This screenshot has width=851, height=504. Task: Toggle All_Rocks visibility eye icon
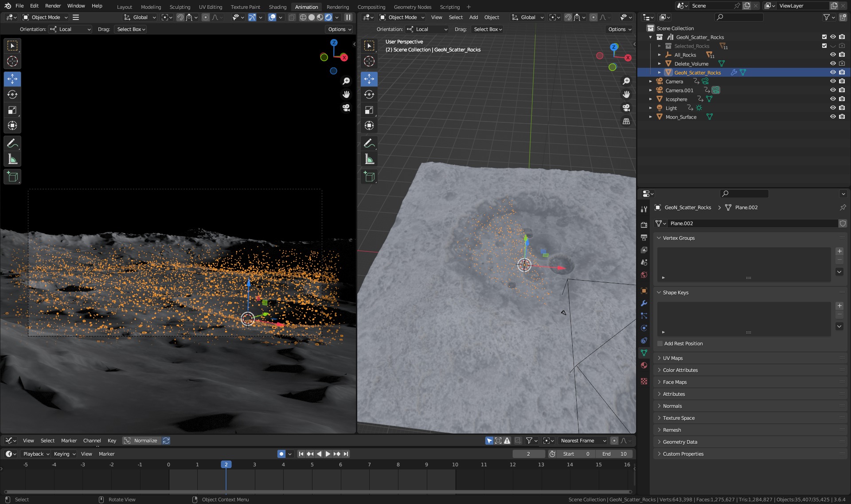[x=833, y=55]
